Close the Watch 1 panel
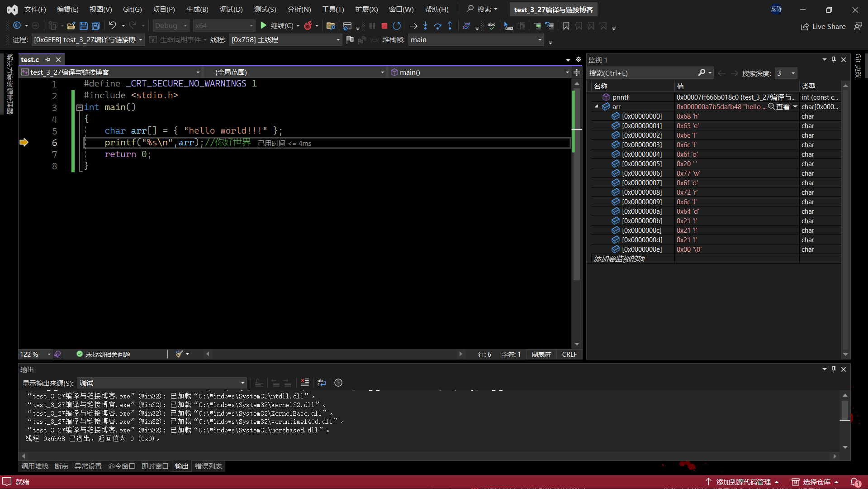The width and height of the screenshot is (868, 489). click(x=844, y=59)
